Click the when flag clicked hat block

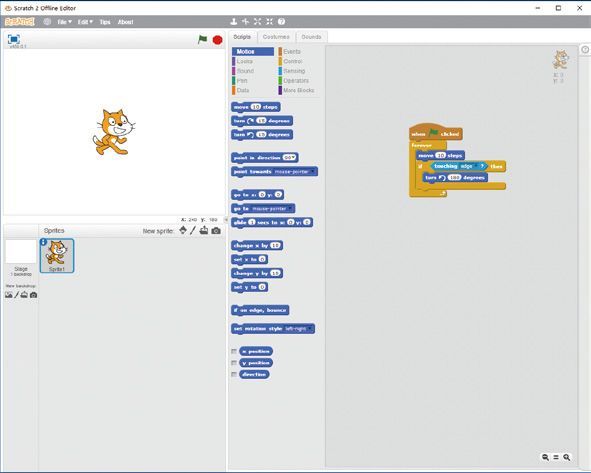[436, 133]
